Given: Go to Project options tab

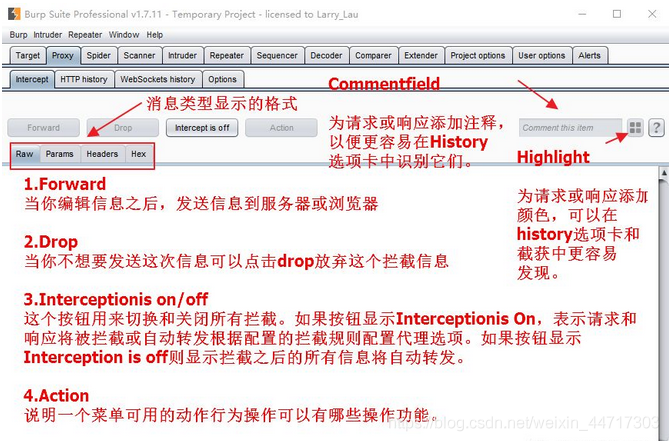Looking at the screenshot, I should pyautogui.click(x=477, y=56).
